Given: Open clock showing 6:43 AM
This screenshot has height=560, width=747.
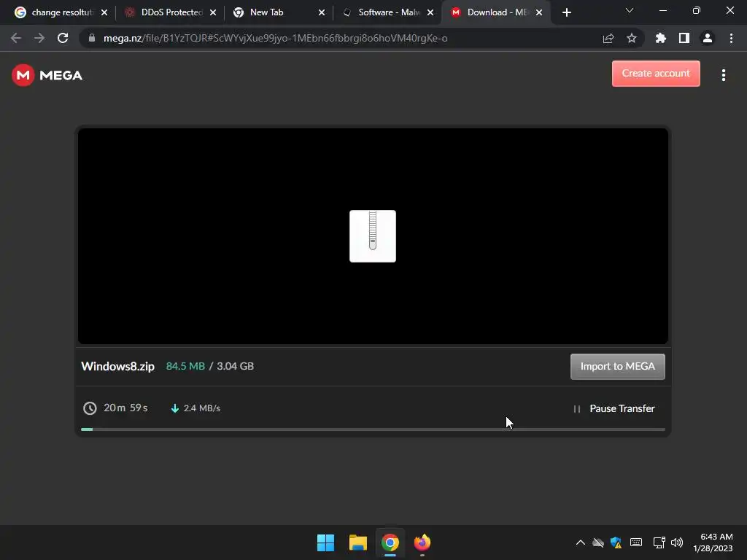Looking at the screenshot, I should tap(713, 542).
